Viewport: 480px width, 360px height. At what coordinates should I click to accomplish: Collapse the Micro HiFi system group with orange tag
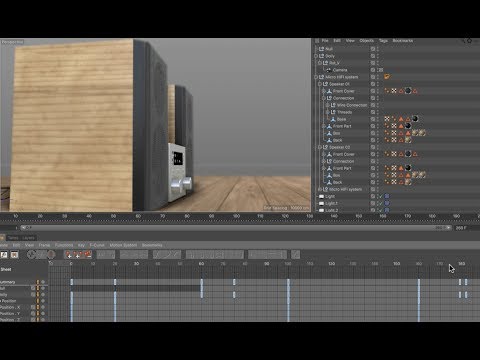click(316, 77)
